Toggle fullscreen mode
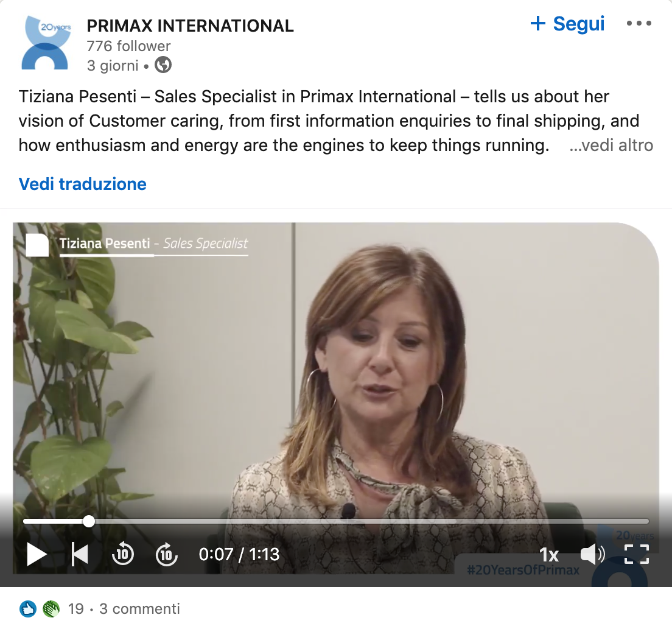Viewport: 672px width, 626px height. (637, 554)
